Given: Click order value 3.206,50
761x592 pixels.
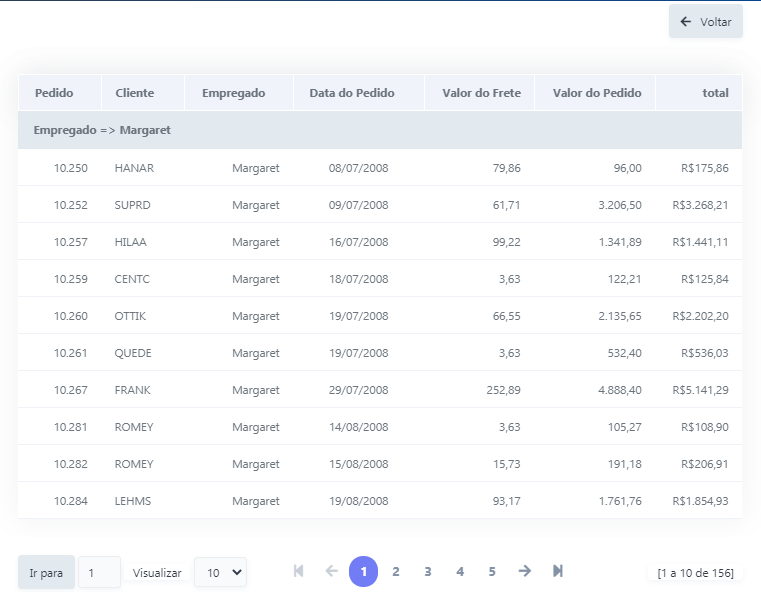Looking at the screenshot, I should 620,205.
